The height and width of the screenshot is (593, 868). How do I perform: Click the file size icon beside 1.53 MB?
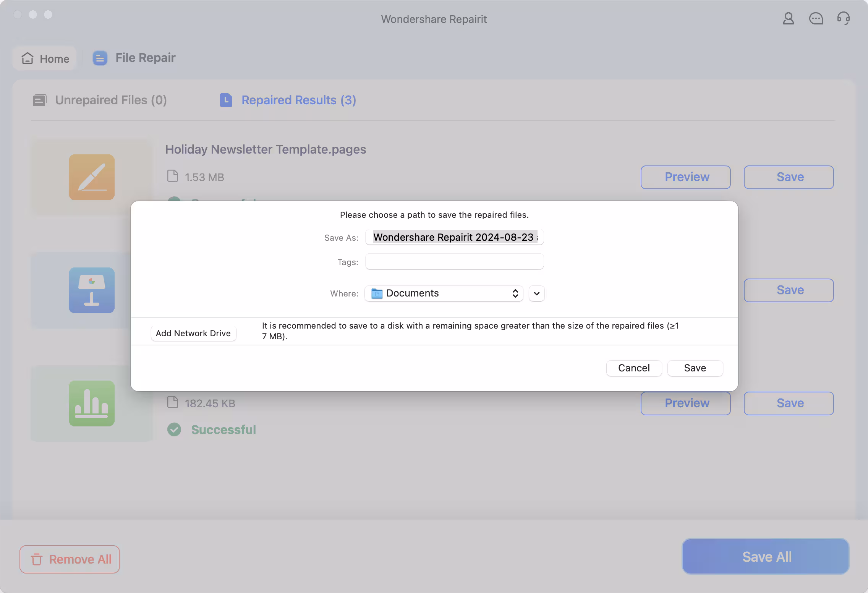173,176
